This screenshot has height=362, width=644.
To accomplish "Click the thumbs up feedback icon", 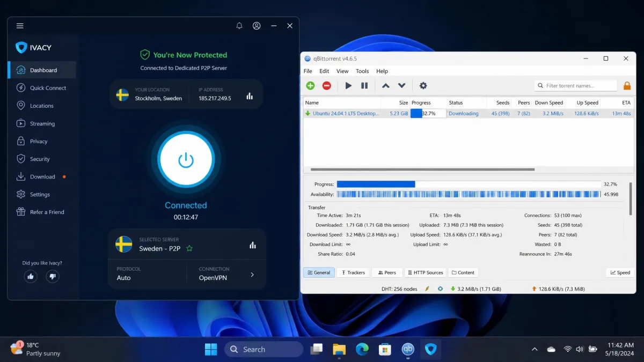I will pyautogui.click(x=31, y=277).
